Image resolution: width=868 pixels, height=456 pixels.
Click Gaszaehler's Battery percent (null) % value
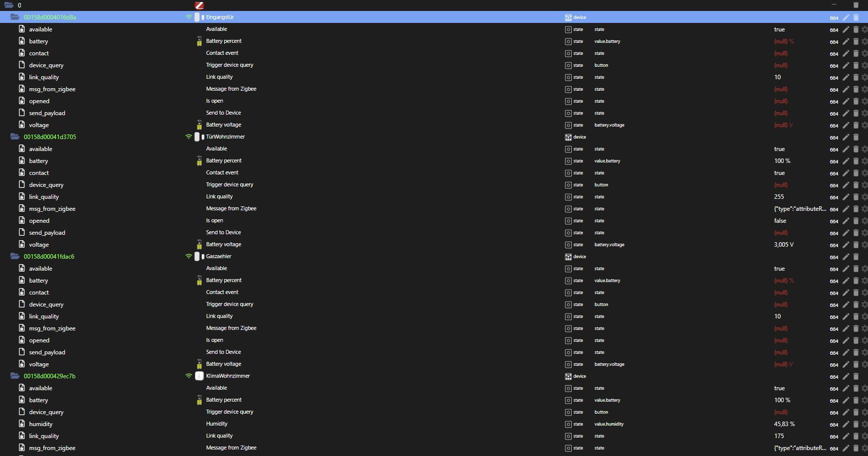(x=784, y=281)
